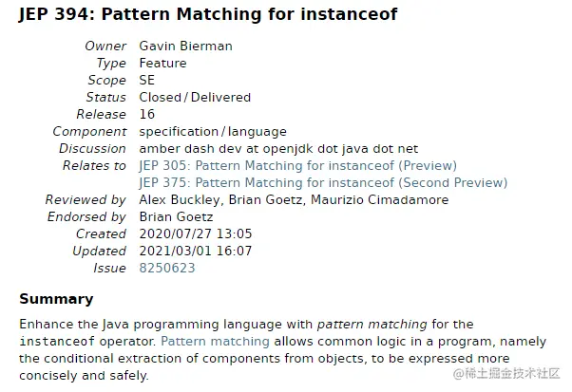Click the SE scope value
572x392 pixels.
(147, 81)
